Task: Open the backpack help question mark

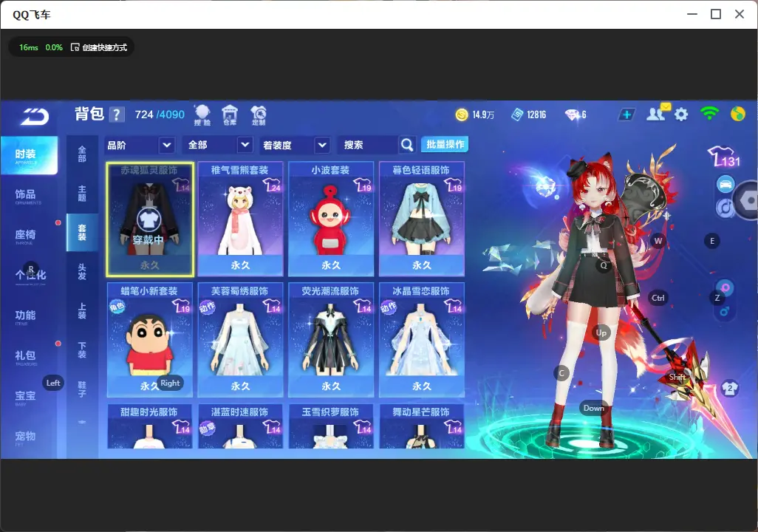Action: pos(116,115)
